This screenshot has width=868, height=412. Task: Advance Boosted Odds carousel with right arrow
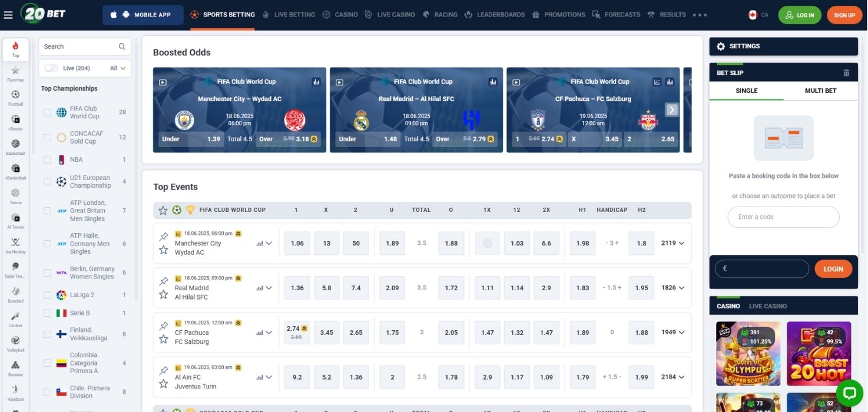click(x=671, y=109)
